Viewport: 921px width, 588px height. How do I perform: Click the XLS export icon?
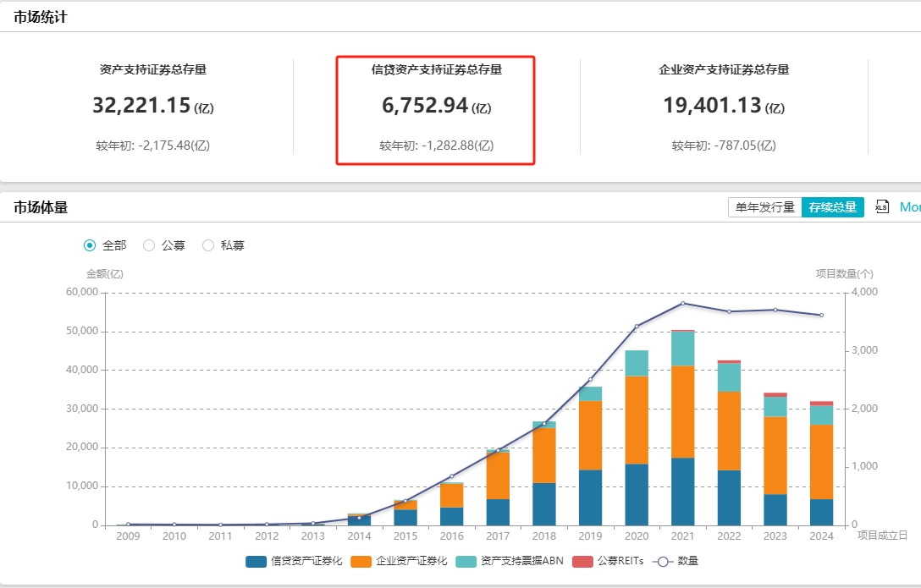(882, 207)
